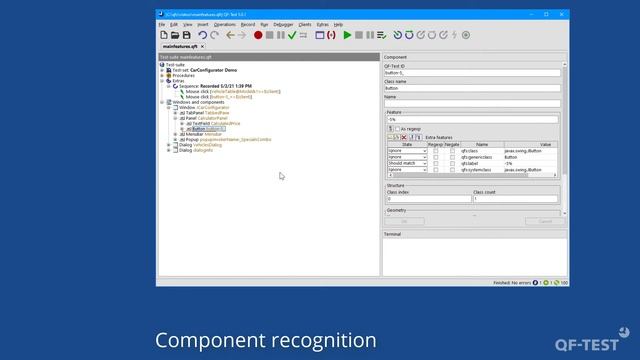640x360 pixels.
Task: Collapse the Extras tree node
Action: (162, 81)
